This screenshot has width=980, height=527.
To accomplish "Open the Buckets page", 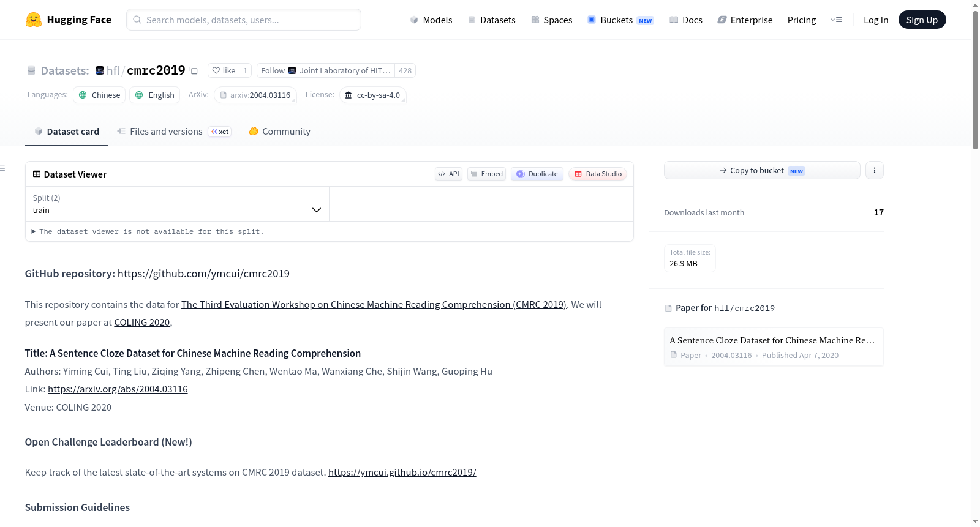I will (x=620, y=20).
